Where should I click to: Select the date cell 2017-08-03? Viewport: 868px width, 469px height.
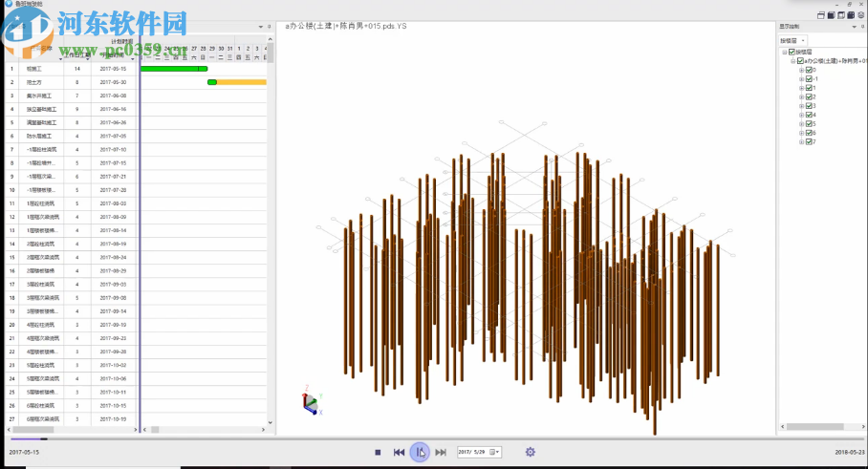tap(113, 203)
